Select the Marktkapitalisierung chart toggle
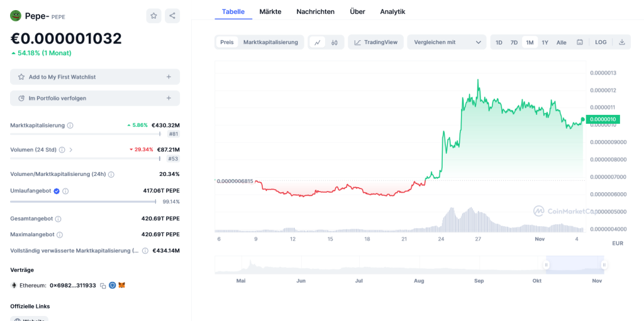The image size is (644, 321). 270,42
